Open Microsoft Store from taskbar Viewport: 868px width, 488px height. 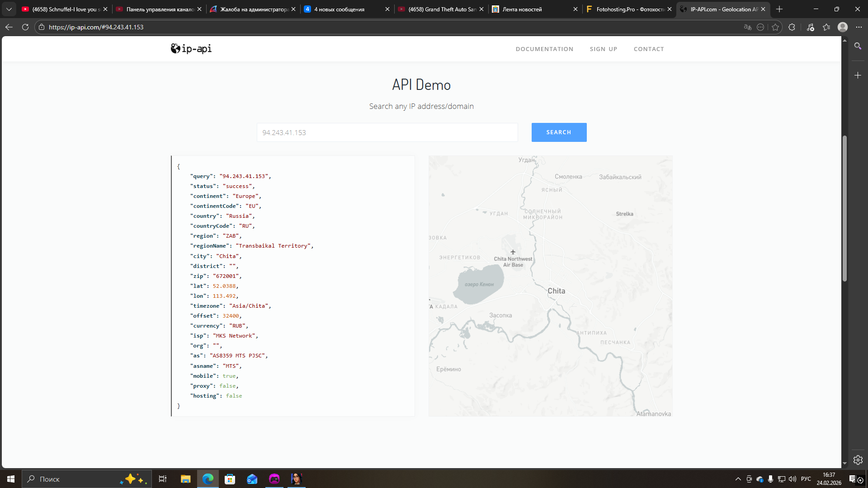coord(230,479)
